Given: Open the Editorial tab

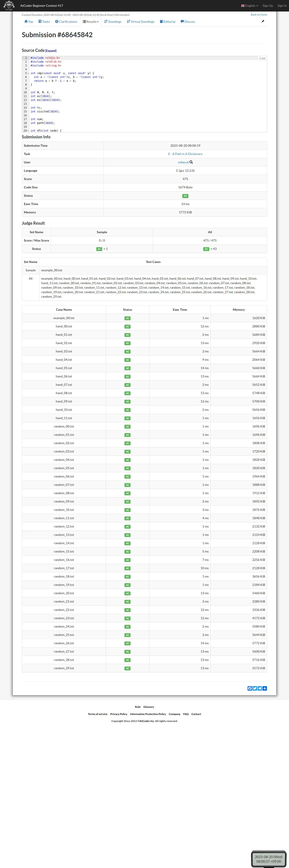Looking at the screenshot, I should 167,22.
